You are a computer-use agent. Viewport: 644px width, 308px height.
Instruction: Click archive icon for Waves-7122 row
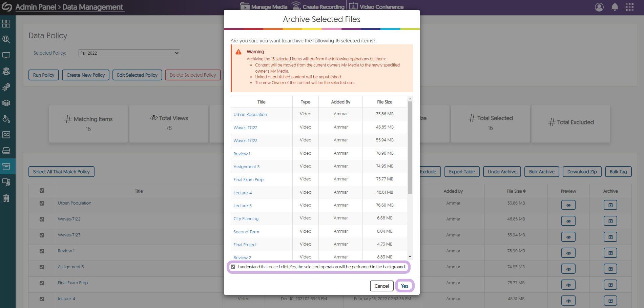click(610, 221)
